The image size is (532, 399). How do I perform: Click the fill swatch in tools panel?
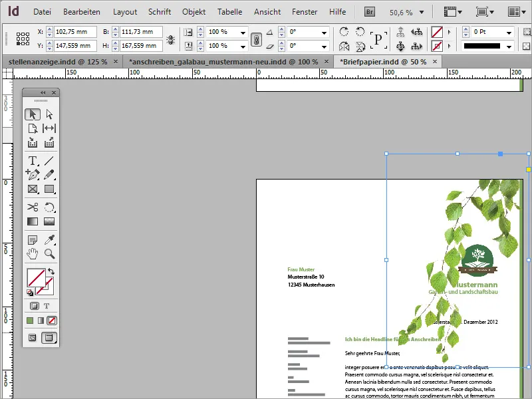(35, 277)
